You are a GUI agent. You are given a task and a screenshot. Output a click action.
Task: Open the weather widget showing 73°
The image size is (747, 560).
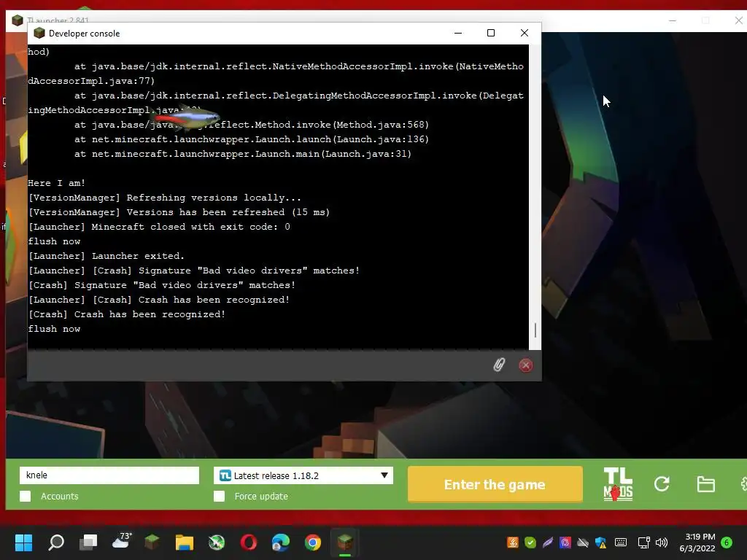121,542
